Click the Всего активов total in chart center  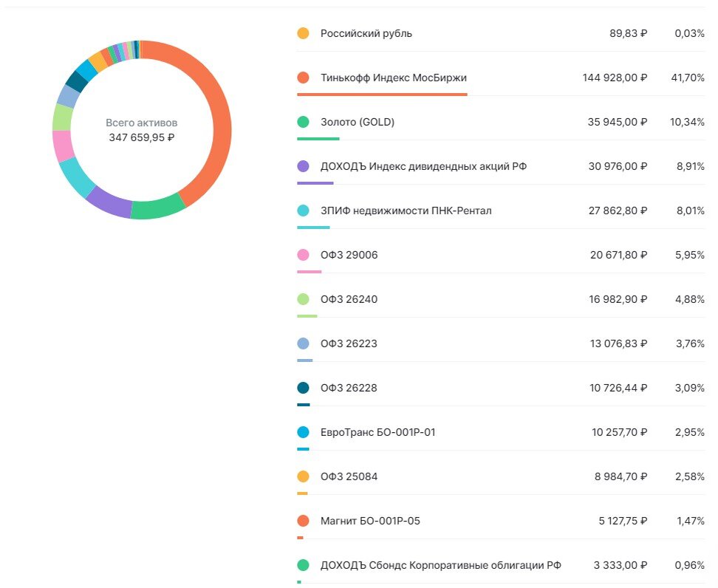click(142, 130)
